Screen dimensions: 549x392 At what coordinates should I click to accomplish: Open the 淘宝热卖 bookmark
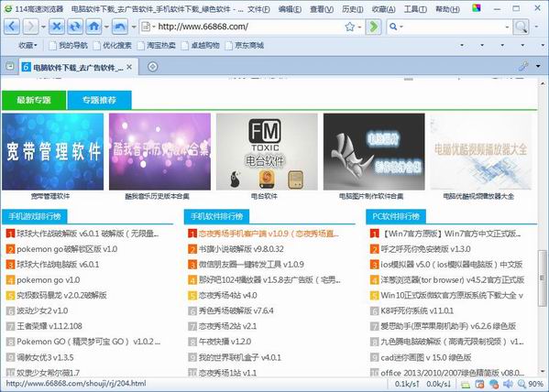pos(157,46)
